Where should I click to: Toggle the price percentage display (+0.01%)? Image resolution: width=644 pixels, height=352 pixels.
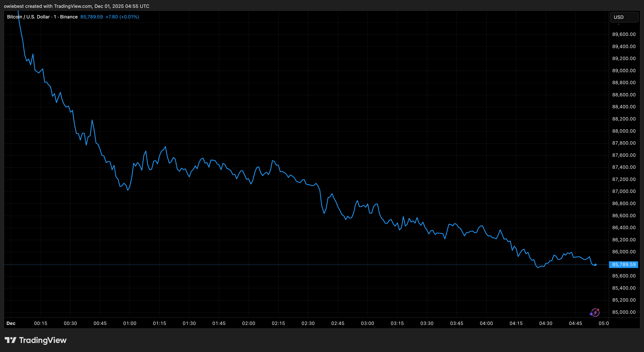[129, 17]
